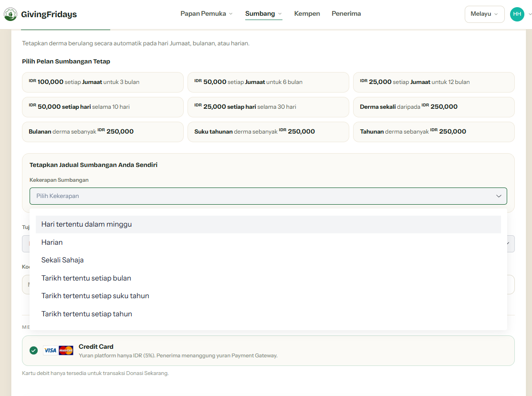532x396 pixels.
Task: Select Hari tertentu dalam minggu option
Action: 268,224
